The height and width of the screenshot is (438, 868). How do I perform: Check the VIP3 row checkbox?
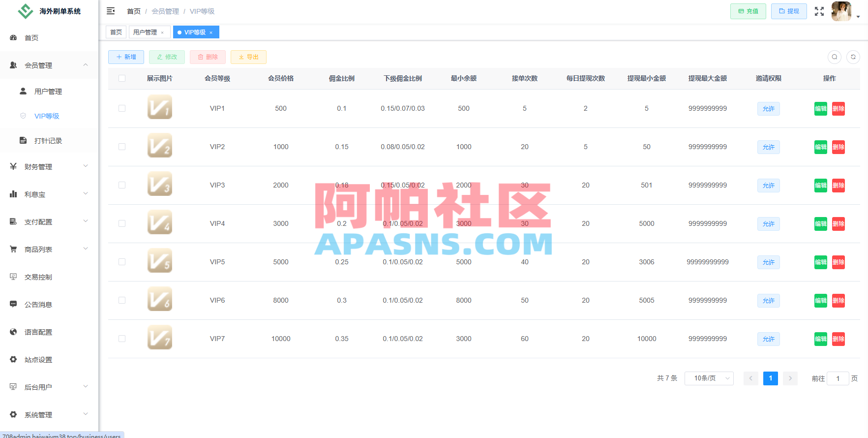[122, 185]
